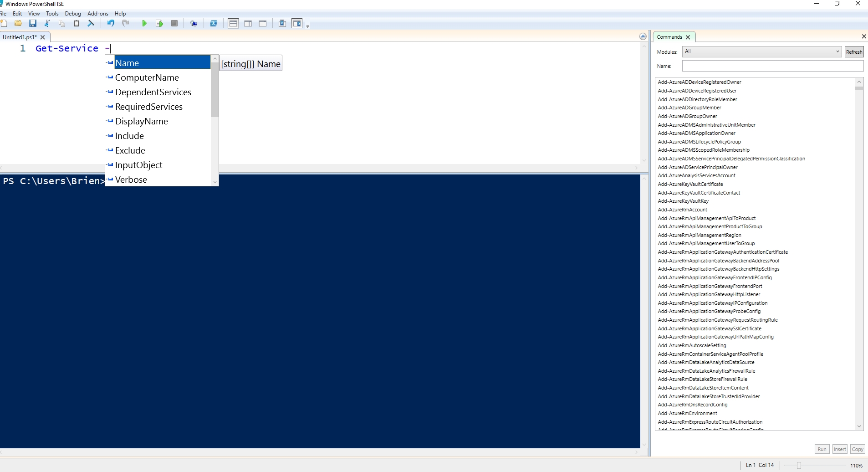
Task: Activate Show Script Pane Maximized
Action: pyautogui.click(x=263, y=23)
